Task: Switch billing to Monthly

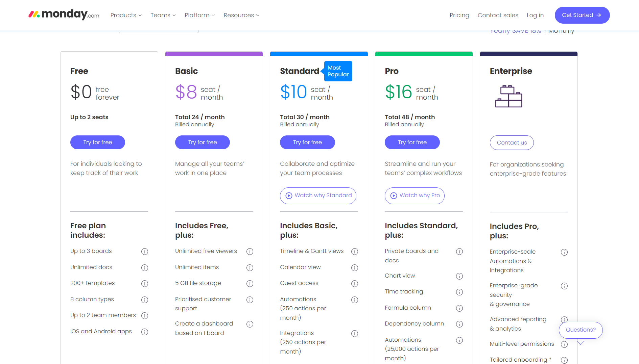Action: click(561, 30)
